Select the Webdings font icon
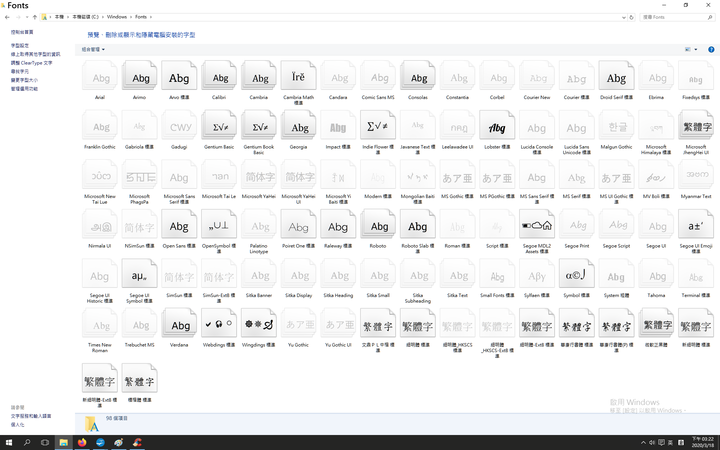Viewport: 720px width, 450px height. click(x=219, y=323)
